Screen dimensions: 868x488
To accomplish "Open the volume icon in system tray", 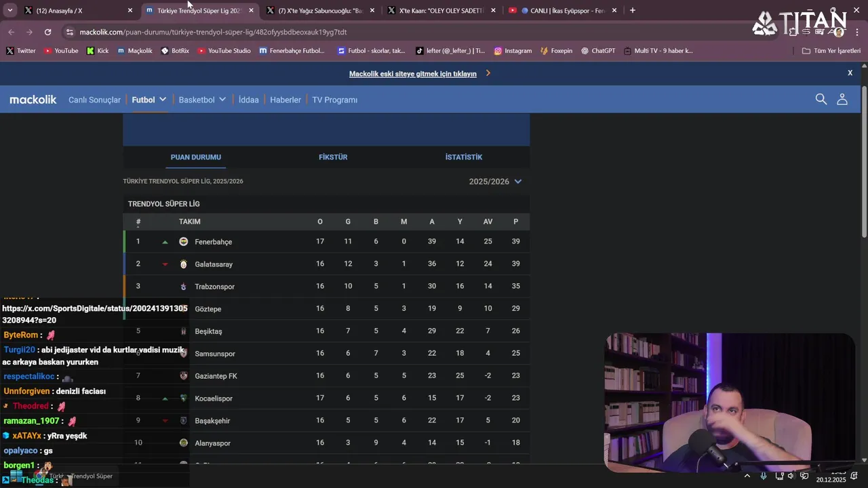I will 791,476.
